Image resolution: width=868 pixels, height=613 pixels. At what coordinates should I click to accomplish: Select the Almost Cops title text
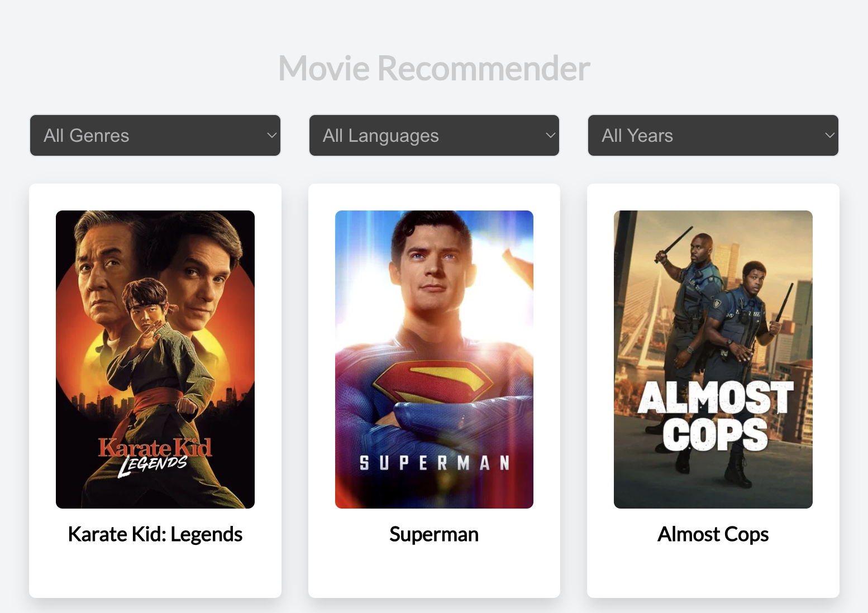[713, 534]
